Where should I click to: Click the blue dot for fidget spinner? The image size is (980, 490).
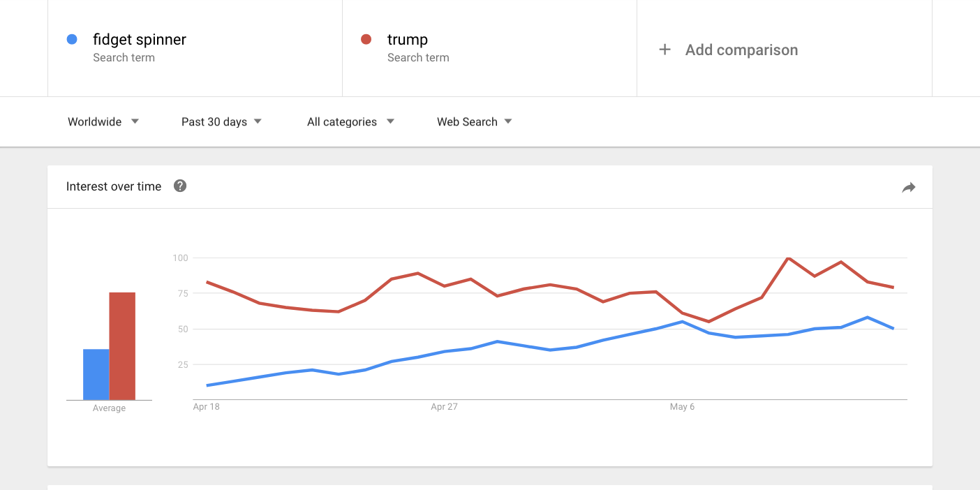[x=72, y=39]
